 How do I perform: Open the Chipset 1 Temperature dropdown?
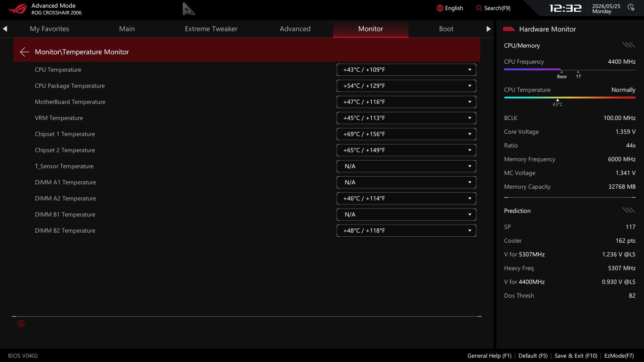pyautogui.click(x=406, y=134)
